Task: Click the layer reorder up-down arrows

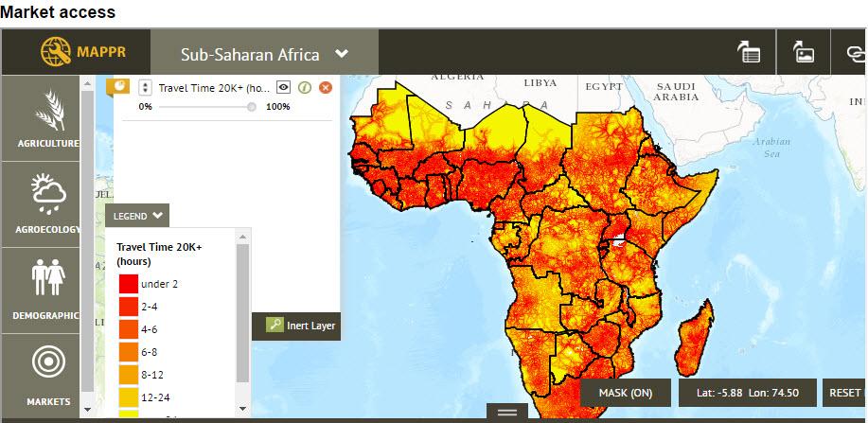Action: point(145,87)
